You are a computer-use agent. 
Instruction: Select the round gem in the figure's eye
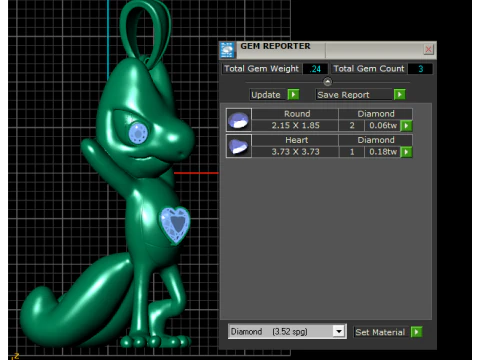click(x=138, y=133)
